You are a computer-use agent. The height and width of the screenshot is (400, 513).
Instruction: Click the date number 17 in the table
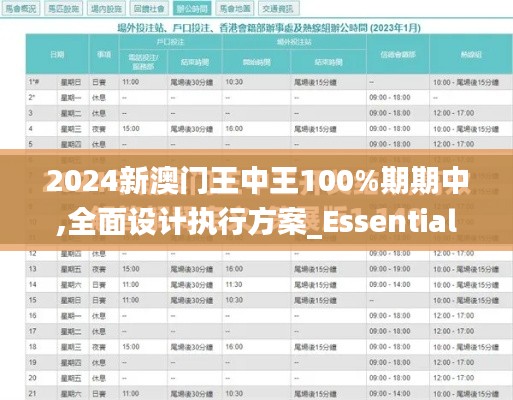point(32,331)
